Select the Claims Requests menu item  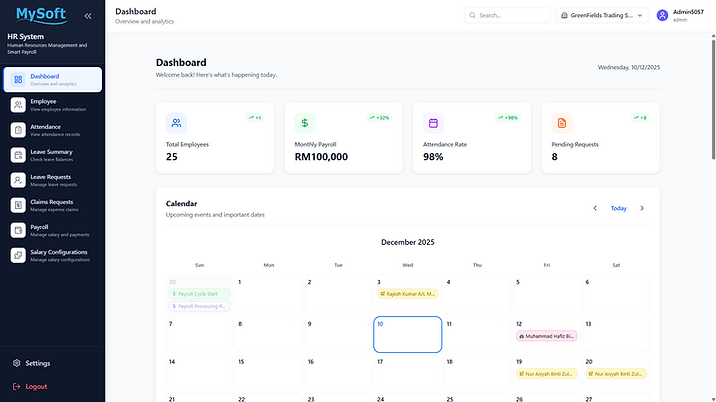(x=53, y=205)
